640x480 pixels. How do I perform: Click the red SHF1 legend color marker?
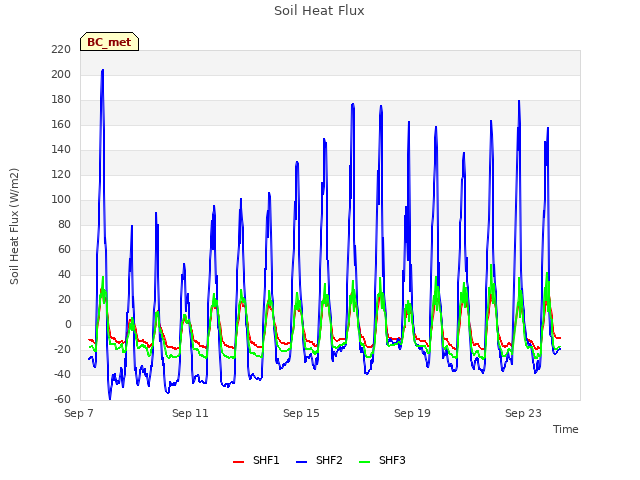point(238,462)
